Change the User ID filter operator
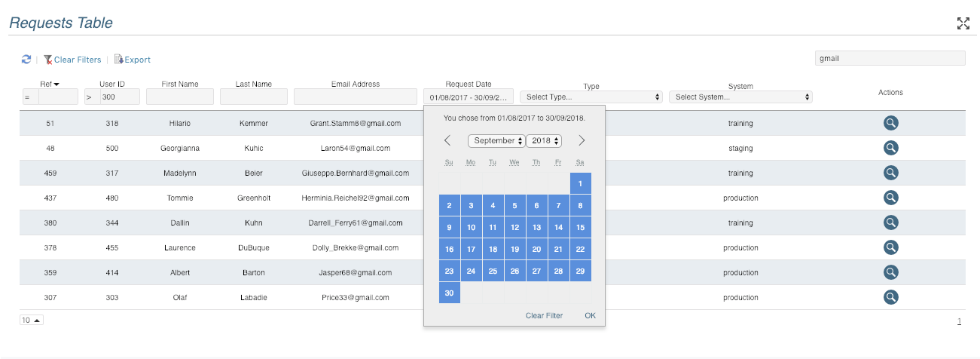The width and height of the screenshot is (980, 359). point(92,97)
